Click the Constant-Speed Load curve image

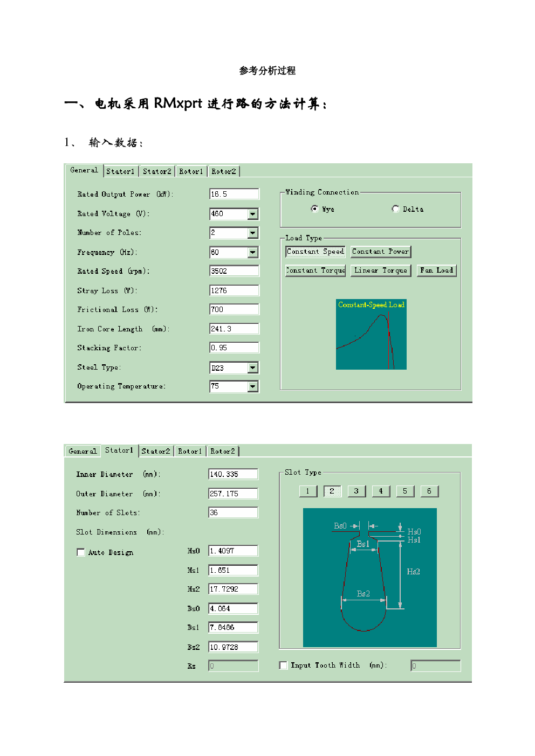click(x=371, y=335)
